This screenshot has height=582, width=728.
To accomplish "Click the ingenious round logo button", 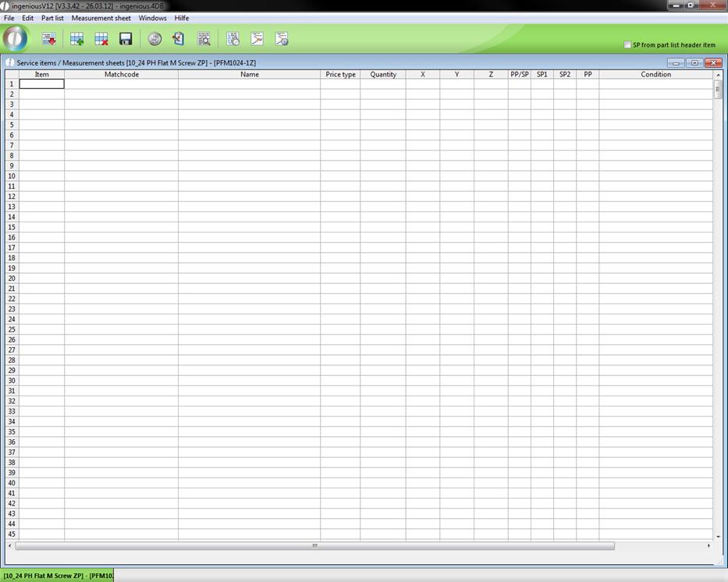I will pyautogui.click(x=15, y=38).
